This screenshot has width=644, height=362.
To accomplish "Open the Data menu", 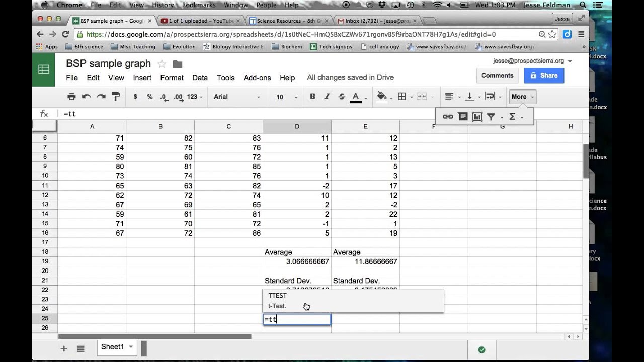I will click(x=200, y=78).
